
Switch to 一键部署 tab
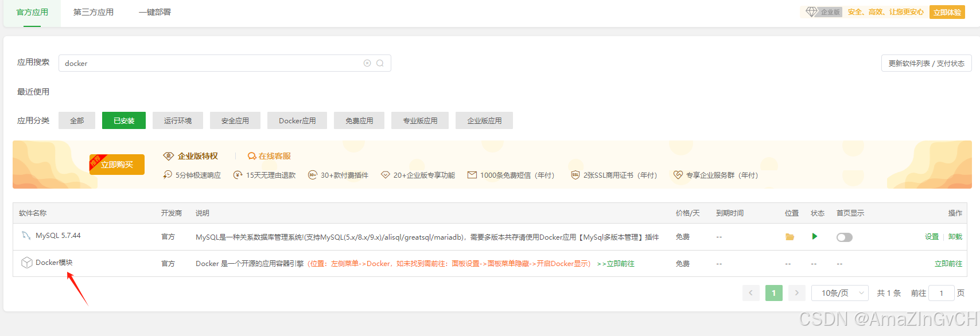(x=155, y=12)
